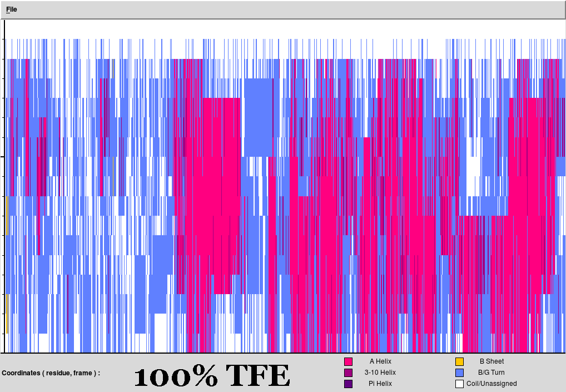Click the 100% TFE title text
Screen dimensions: 566x392
tap(212, 376)
